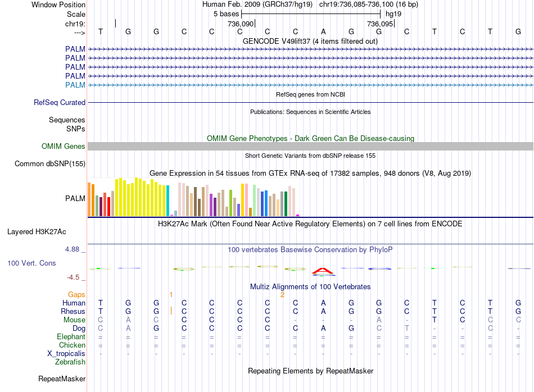Click the orange gap count "2"

click(282, 295)
